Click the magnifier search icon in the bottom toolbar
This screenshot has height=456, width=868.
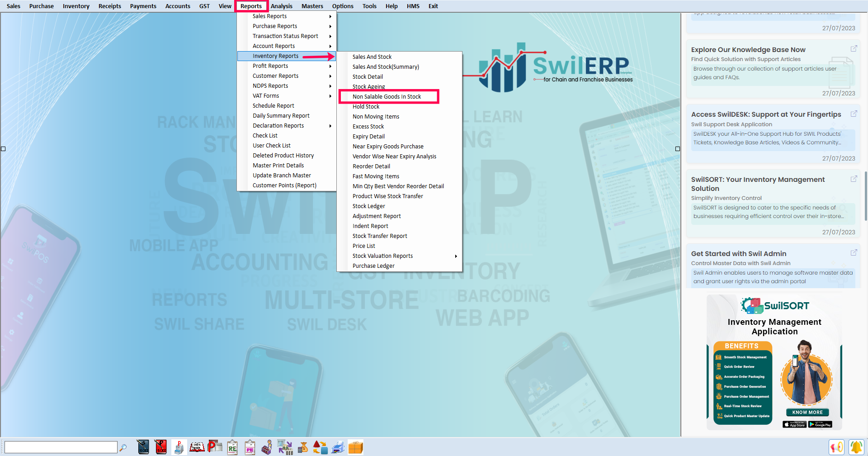pyautogui.click(x=123, y=447)
